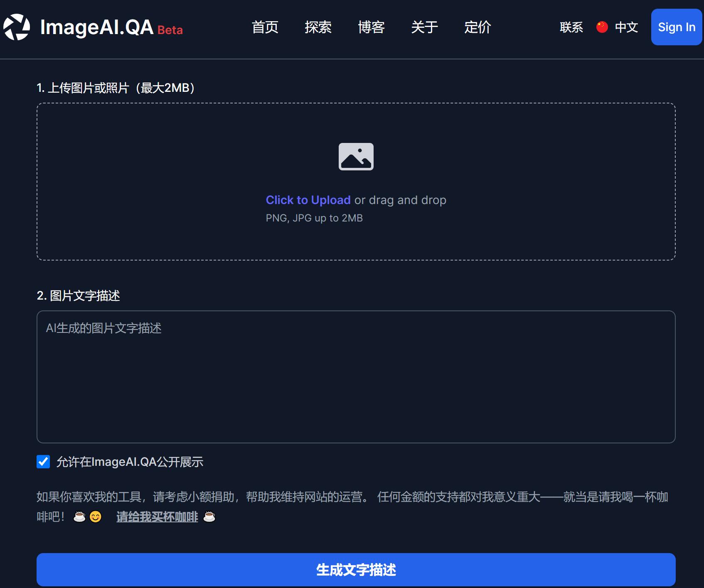Click the AI description text area
Image resolution: width=704 pixels, height=588 pixels.
click(356, 377)
